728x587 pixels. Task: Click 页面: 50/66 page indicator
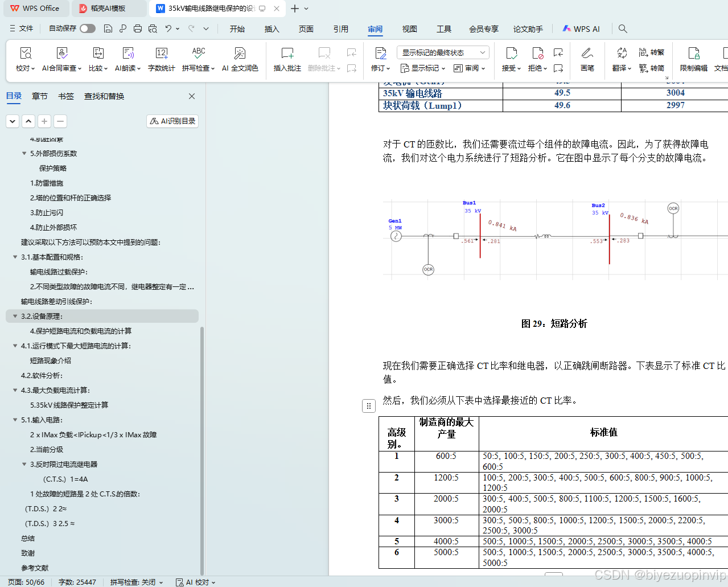point(26,582)
